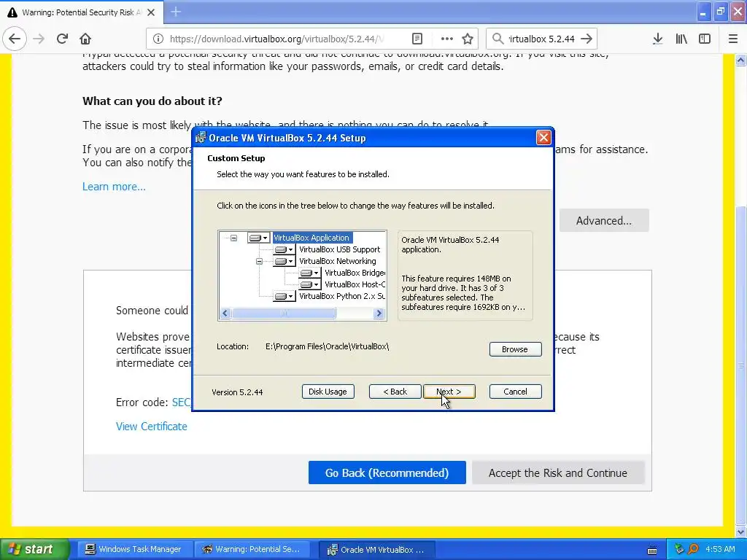Viewport: 747px width, 560px height.
Task: Click browser page scrollbar up arrow
Action: [741, 60]
